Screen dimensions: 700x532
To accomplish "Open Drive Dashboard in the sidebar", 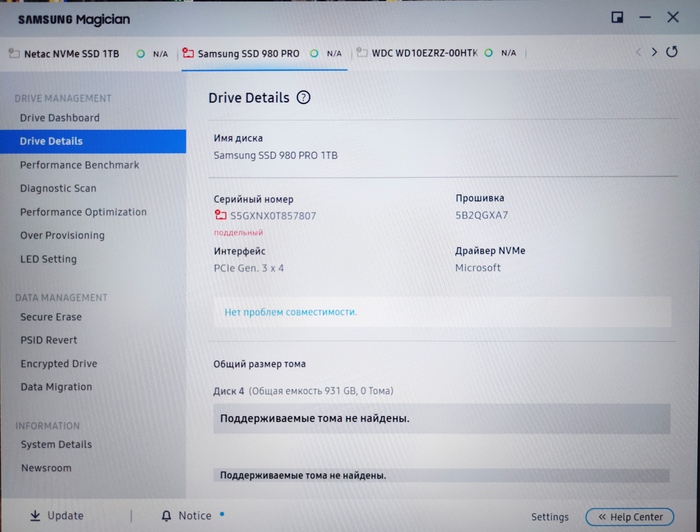I will tap(60, 118).
